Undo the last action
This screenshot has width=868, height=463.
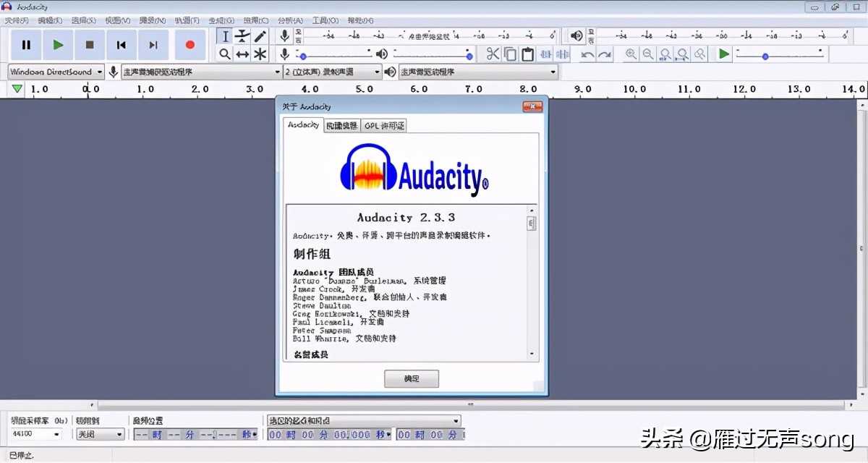tap(587, 54)
